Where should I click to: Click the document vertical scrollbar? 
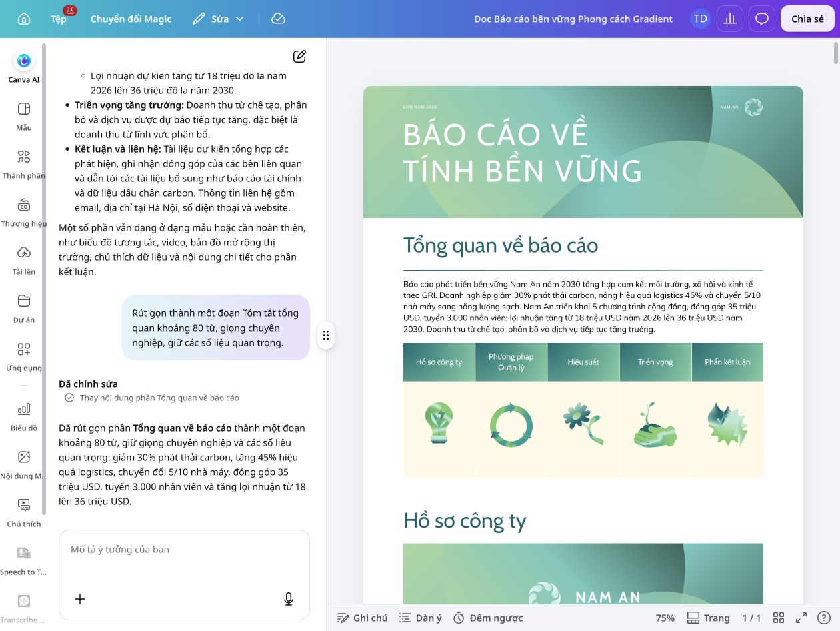point(836,53)
